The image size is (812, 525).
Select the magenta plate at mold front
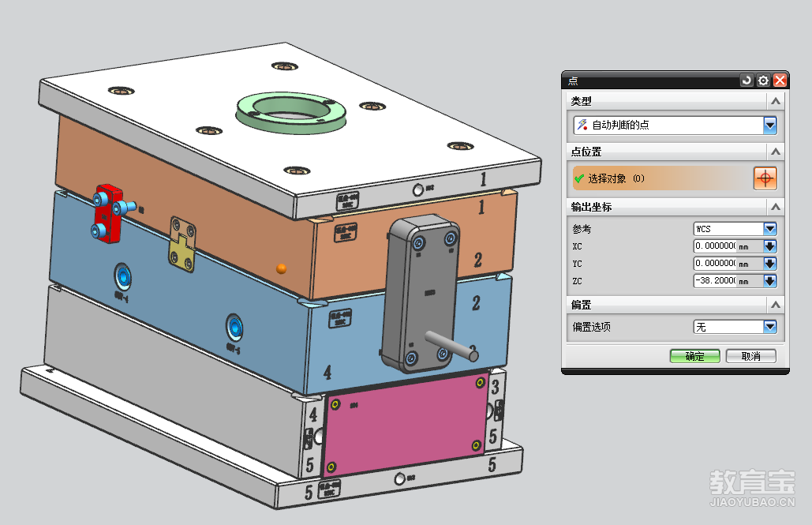406,425
